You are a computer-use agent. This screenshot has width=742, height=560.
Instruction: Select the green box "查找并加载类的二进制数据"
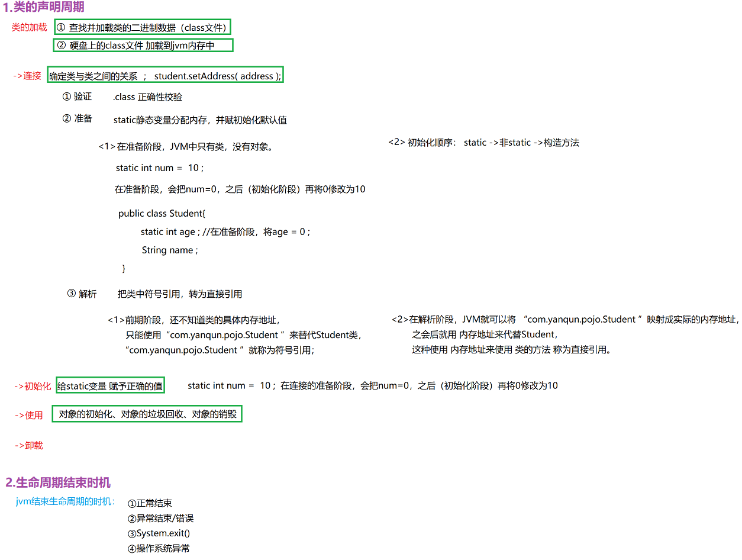coord(142,27)
